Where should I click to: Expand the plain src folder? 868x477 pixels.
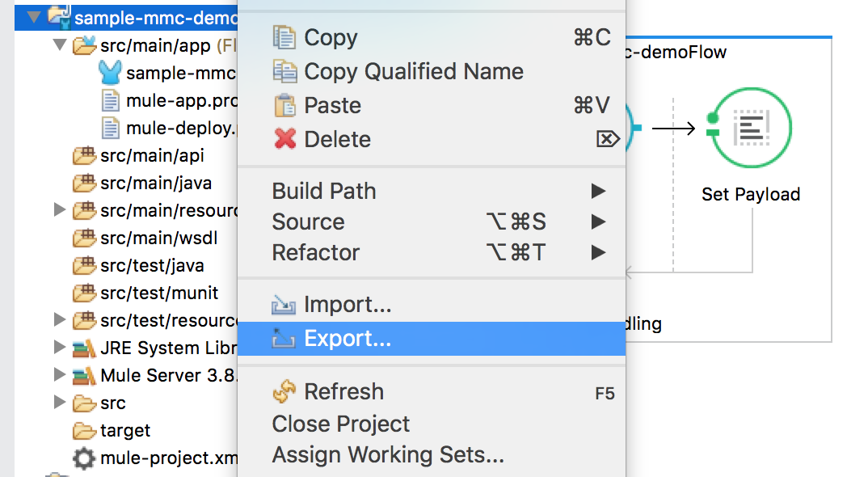click(x=59, y=403)
